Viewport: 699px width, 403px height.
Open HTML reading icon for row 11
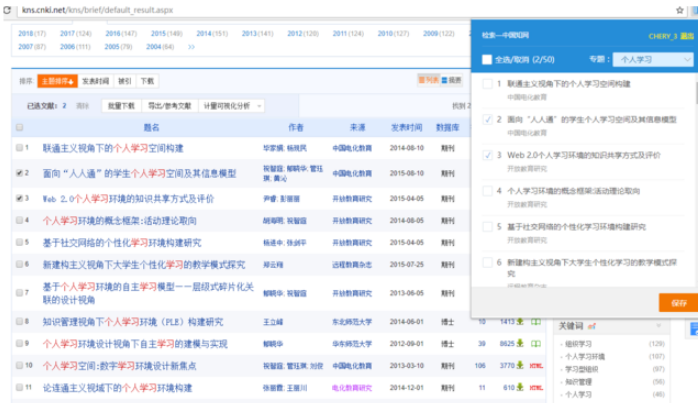click(x=536, y=388)
